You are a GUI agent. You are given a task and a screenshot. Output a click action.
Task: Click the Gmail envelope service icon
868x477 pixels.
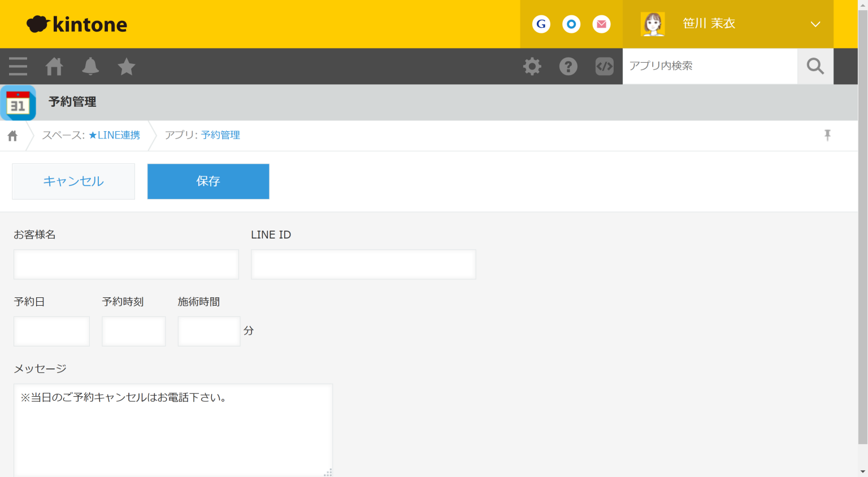pyautogui.click(x=601, y=24)
